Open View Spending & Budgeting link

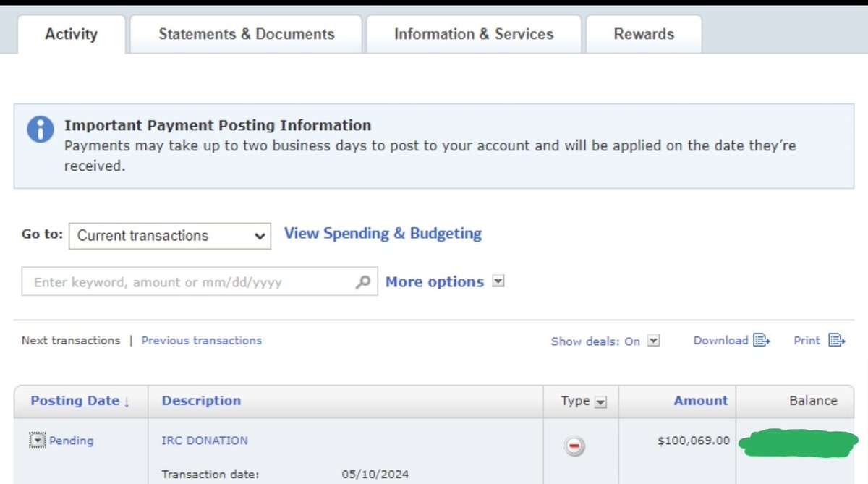(383, 234)
